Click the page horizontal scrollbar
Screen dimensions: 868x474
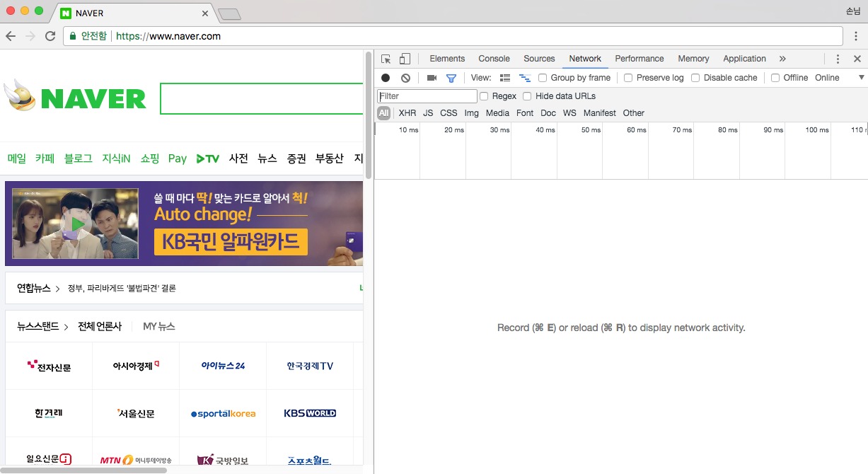83,470
